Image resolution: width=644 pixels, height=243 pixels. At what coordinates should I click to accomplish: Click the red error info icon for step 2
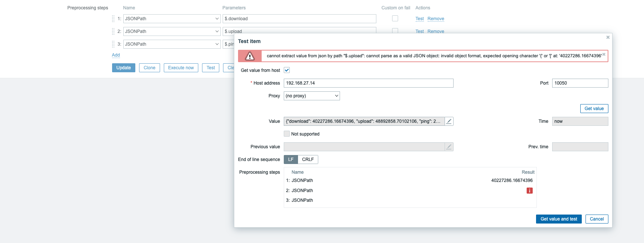pyautogui.click(x=529, y=191)
